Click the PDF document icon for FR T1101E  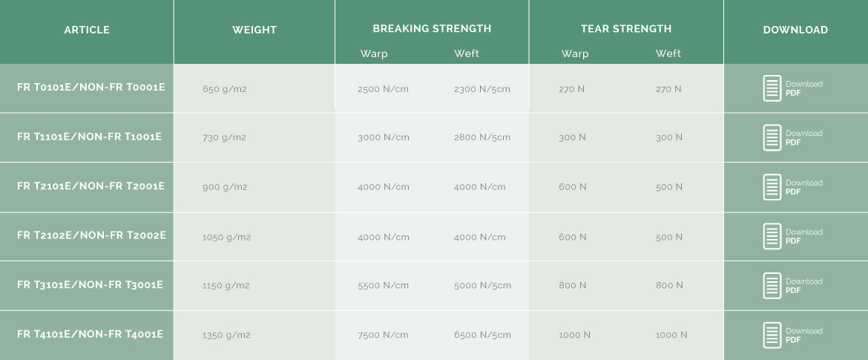coord(772,137)
